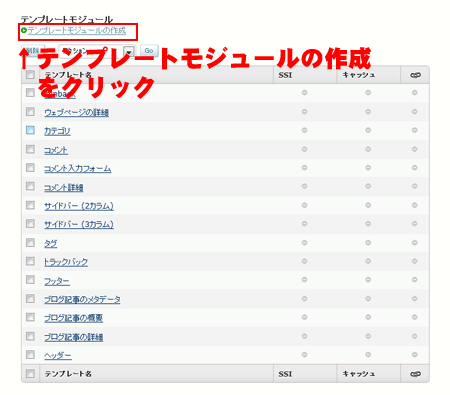Click the link-column dot in the コメント row
The height and width of the screenshot is (395, 450).
(414, 149)
